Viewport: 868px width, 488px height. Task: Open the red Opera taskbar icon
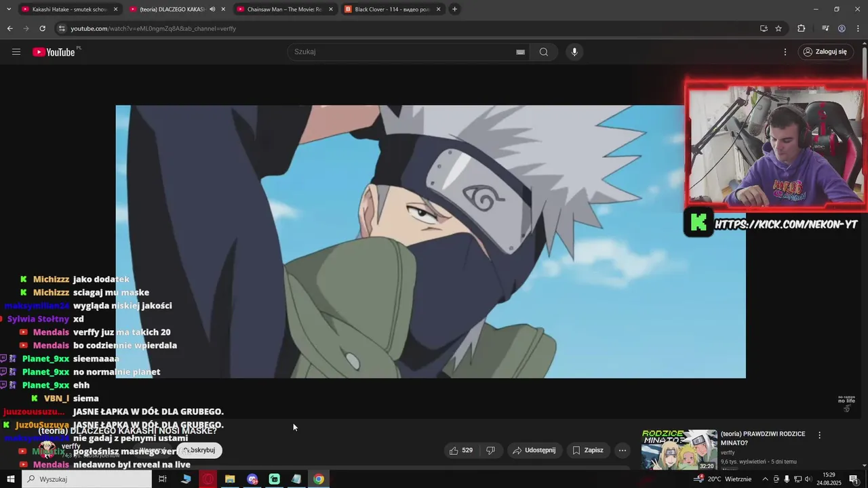208,479
